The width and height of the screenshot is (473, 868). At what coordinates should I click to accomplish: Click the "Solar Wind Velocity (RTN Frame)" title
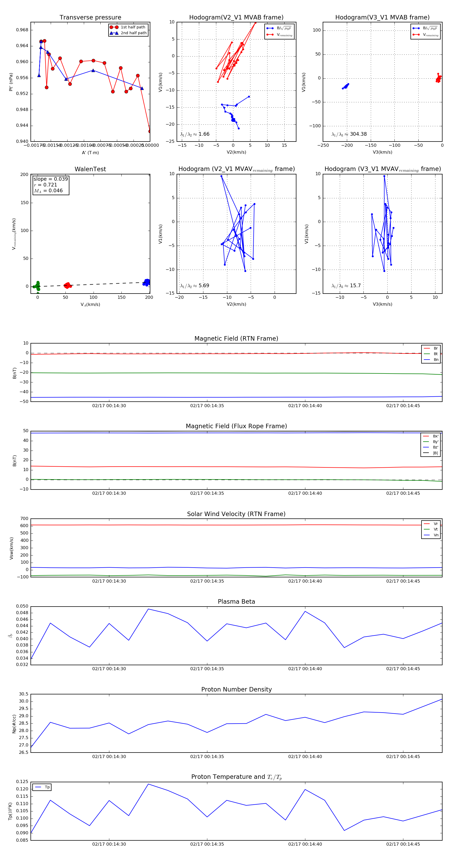point(236,514)
